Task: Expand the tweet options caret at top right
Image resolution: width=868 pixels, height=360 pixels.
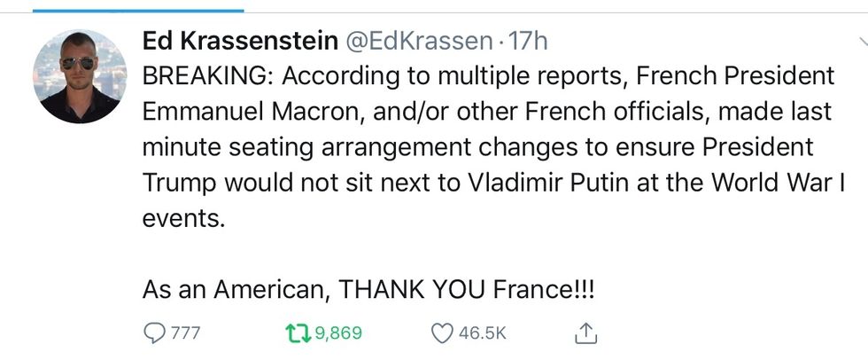Action: [x=861, y=42]
